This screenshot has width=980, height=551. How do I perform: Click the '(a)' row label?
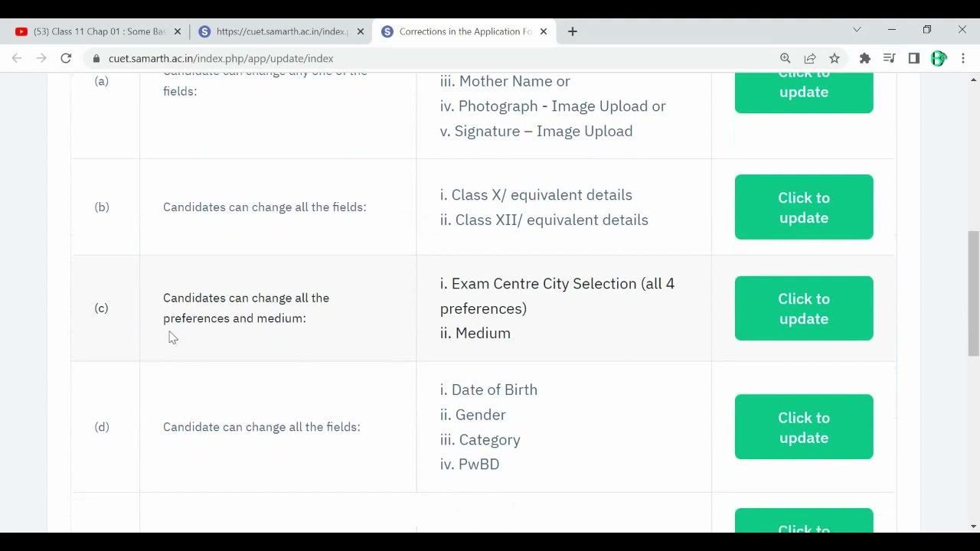pos(102,81)
